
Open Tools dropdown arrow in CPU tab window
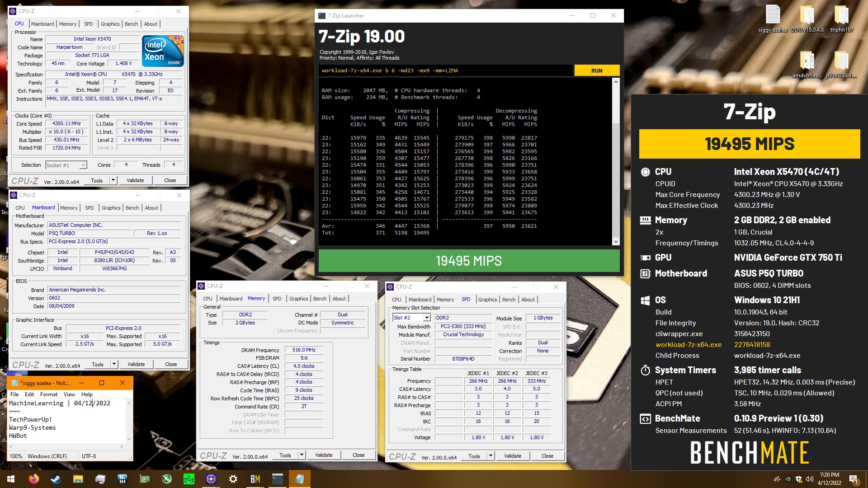(113, 180)
